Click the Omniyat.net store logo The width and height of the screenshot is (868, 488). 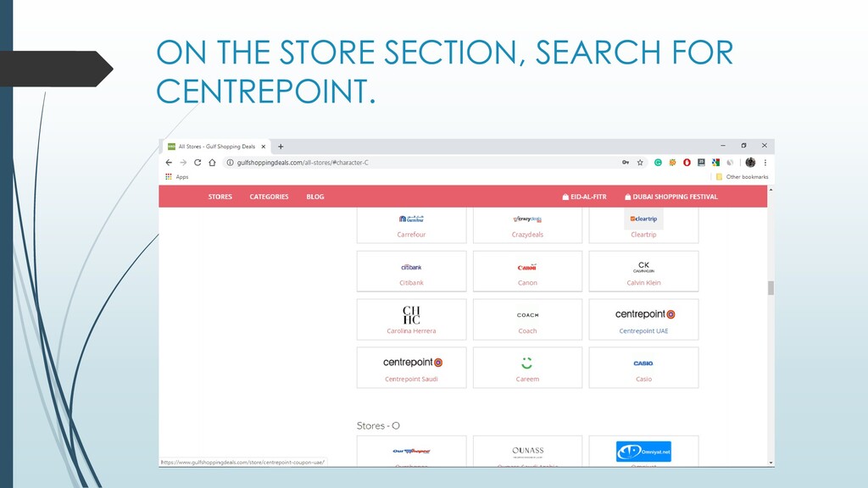pos(644,452)
